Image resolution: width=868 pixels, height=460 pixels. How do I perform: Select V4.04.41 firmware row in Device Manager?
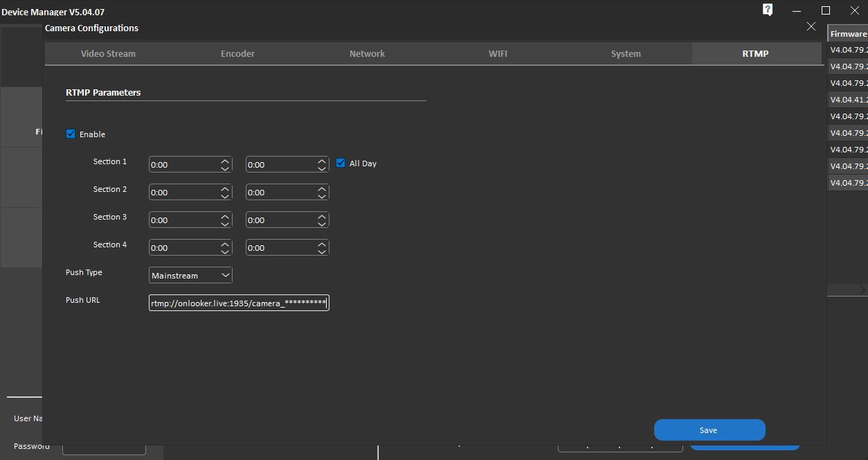click(848, 100)
